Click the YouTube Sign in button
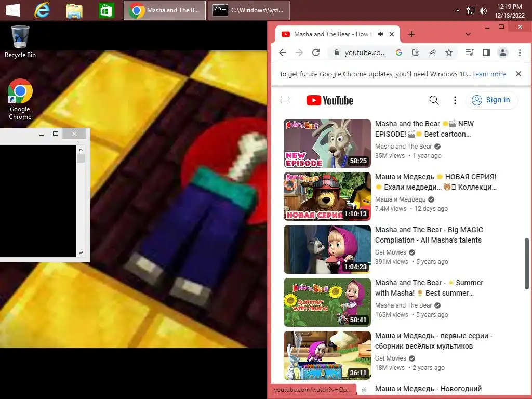The height and width of the screenshot is (399, 532). [x=492, y=100]
